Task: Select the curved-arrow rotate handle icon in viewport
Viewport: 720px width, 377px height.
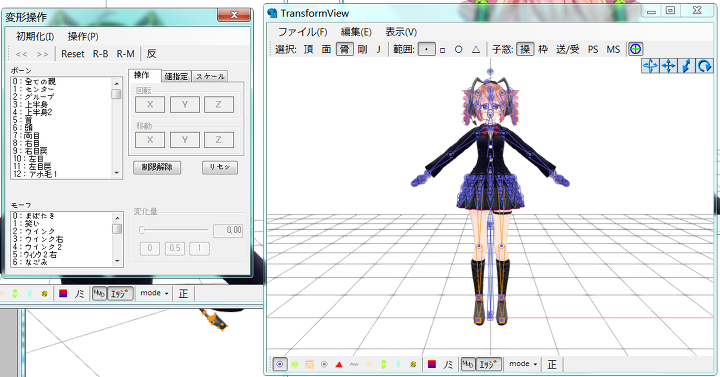Action: [704, 66]
